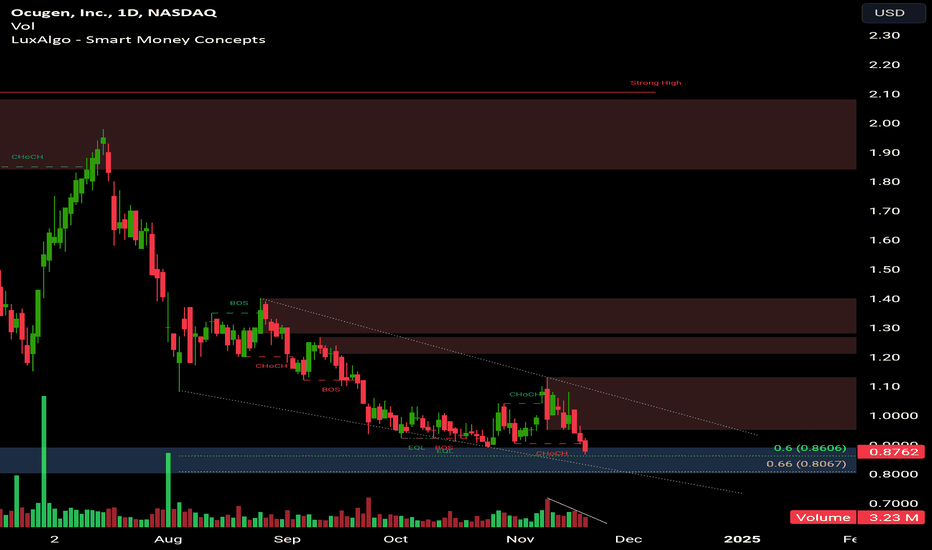
Task: Click the tall green volume bar at Aug
Action: [168, 490]
